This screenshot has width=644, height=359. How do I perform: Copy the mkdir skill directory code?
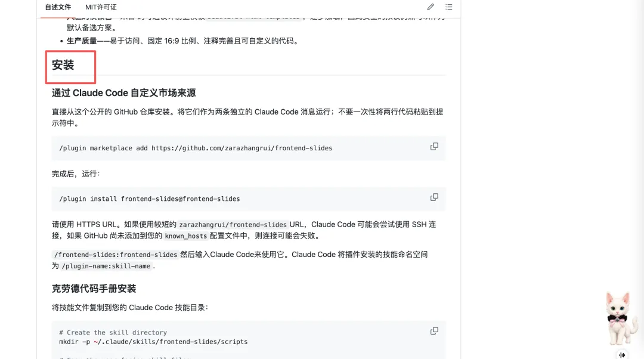tap(434, 330)
